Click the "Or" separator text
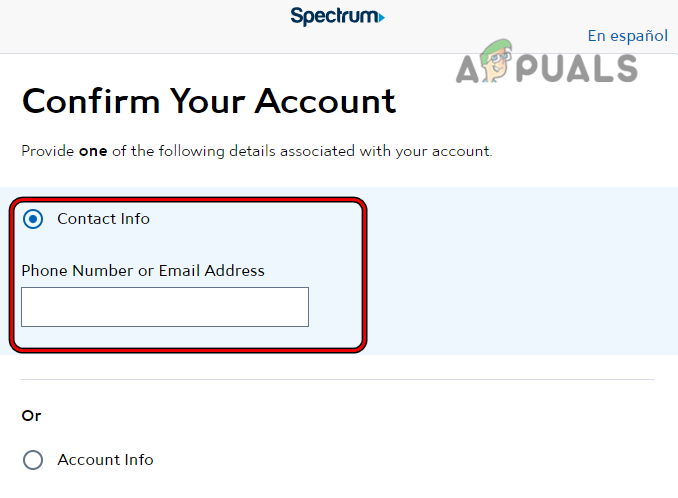The height and width of the screenshot is (498, 678). pos(32,415)
